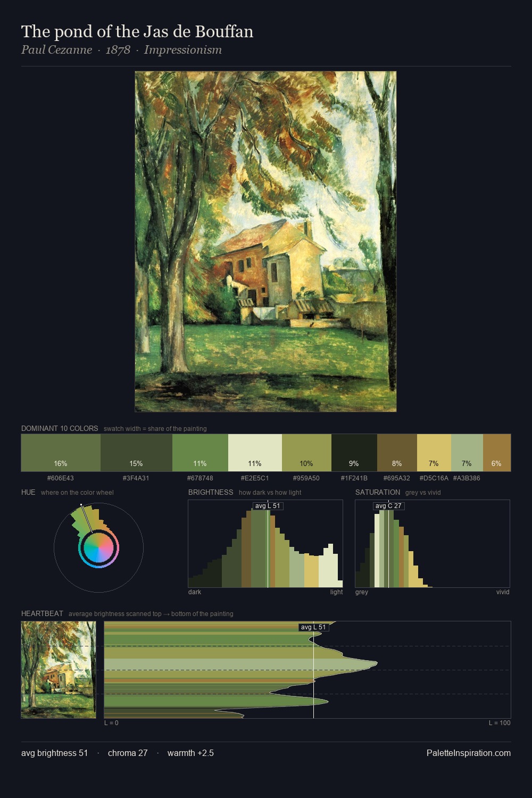The image size is (532, 798).
Task: Select the #1F241B near-black swatch
Action: (x=354, y=453)
